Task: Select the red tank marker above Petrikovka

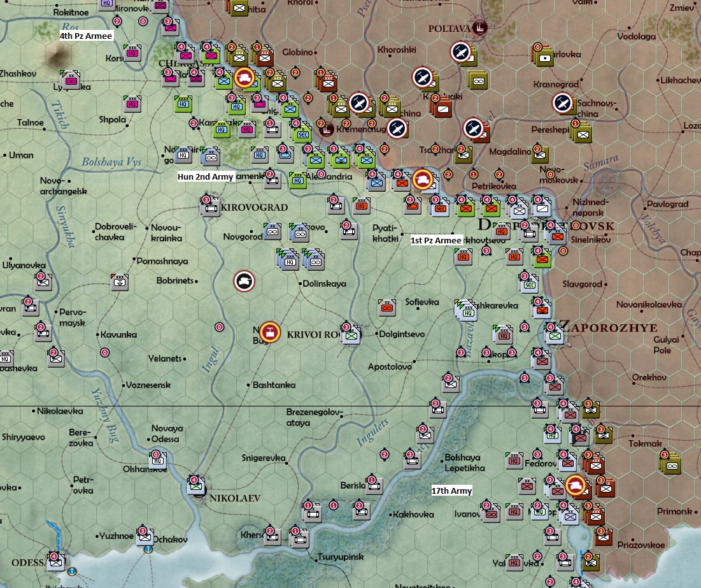Action: (423, 180)
